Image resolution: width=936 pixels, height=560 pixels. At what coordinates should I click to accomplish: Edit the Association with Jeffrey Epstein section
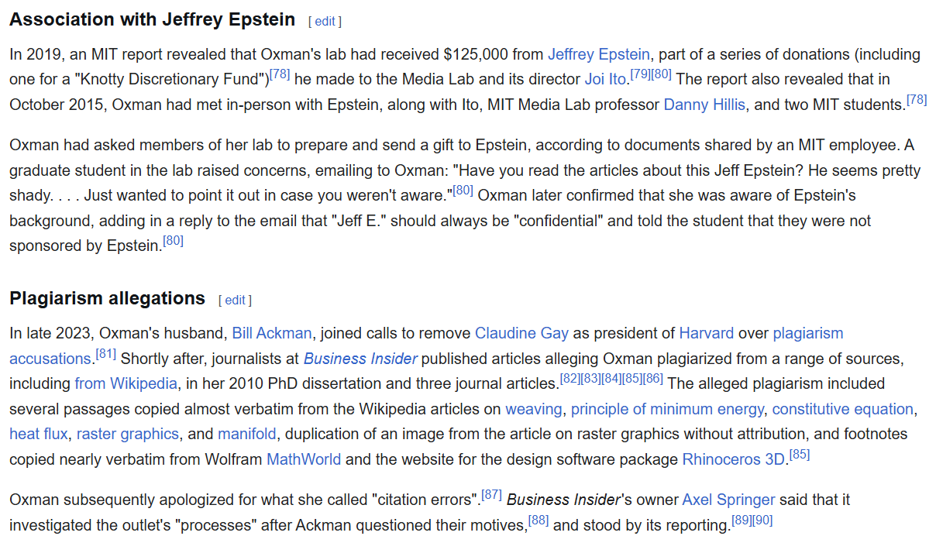pos(325,22)
